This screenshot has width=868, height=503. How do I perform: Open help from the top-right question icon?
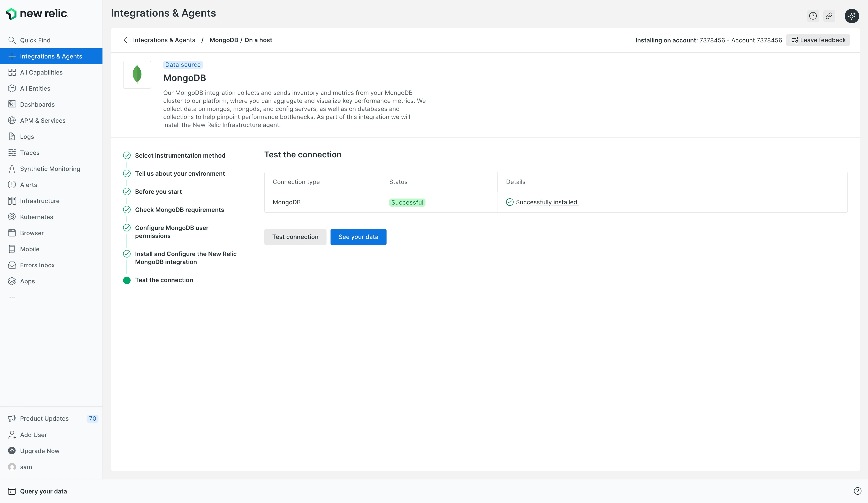point(813,16)
